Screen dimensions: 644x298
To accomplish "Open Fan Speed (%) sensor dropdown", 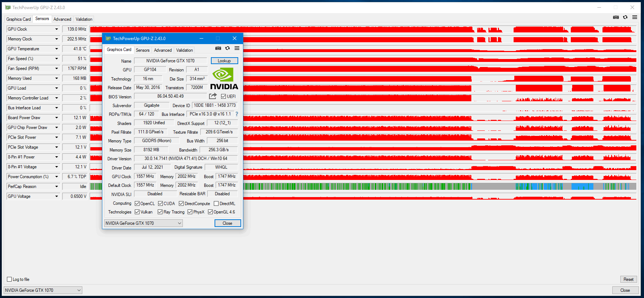I will point(56,59).
